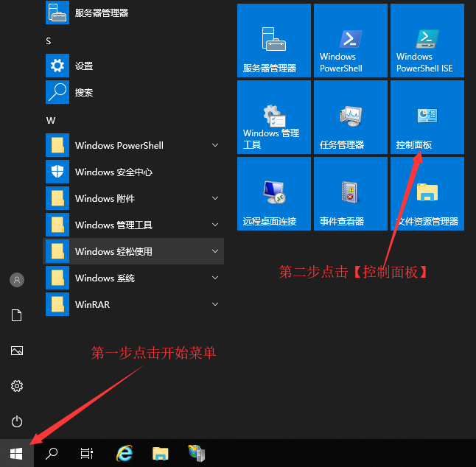Open the 远程桌面连接 (Remote Desktop) tile
The image size is (476, 467).
(x=273, y=194)
